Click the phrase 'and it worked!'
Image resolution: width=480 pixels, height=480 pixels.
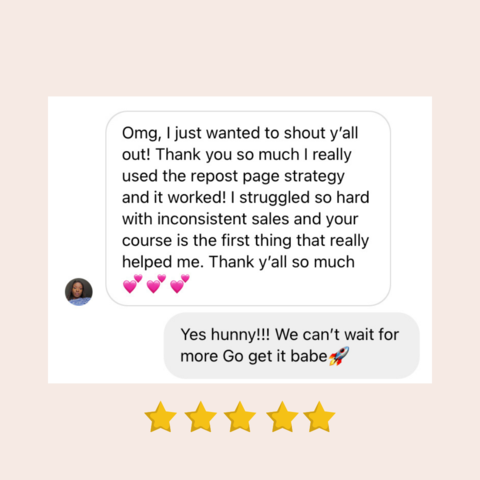pyautogui.click(x=174, y=197)
